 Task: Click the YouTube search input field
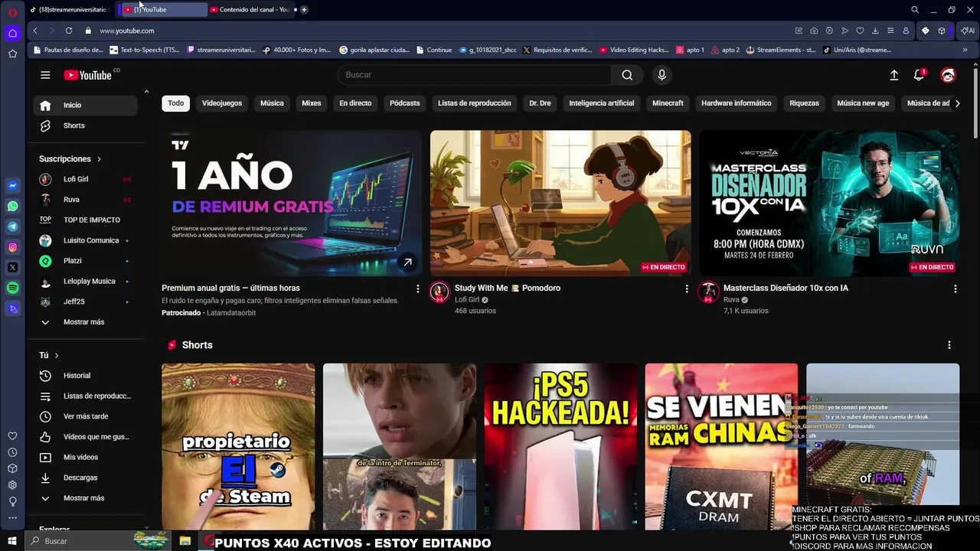(475, 75)
